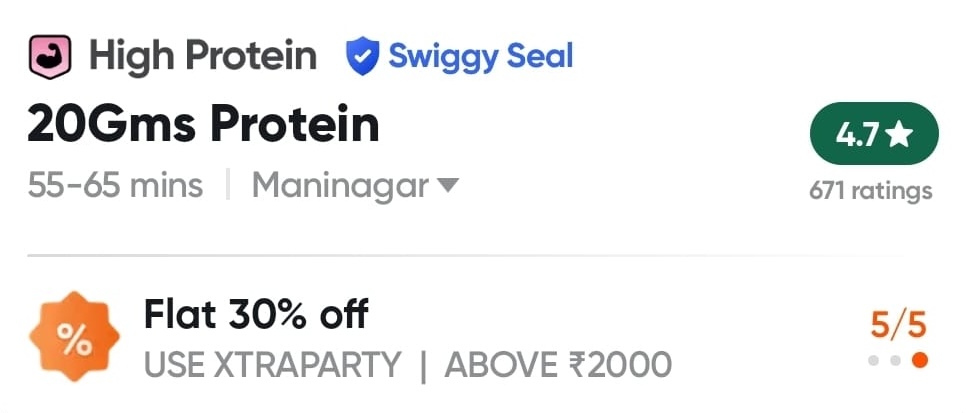Select the Maninagar outlet name

click(x=340, y=185)
